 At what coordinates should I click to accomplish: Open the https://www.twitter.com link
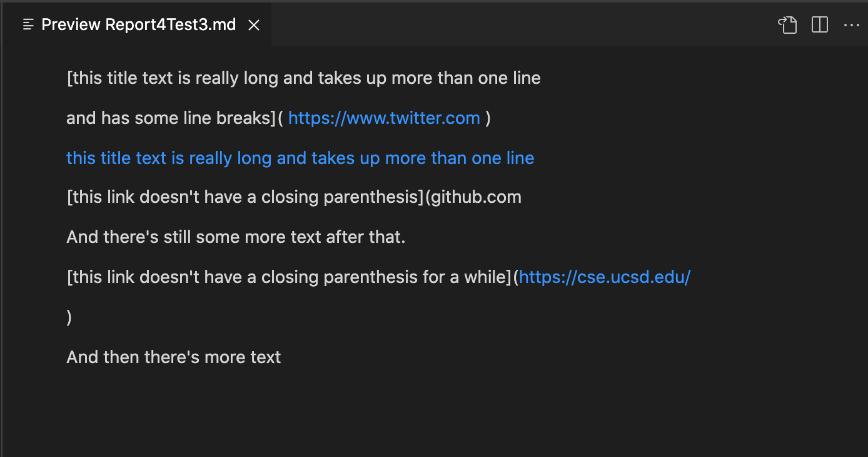tap(384, 118)
